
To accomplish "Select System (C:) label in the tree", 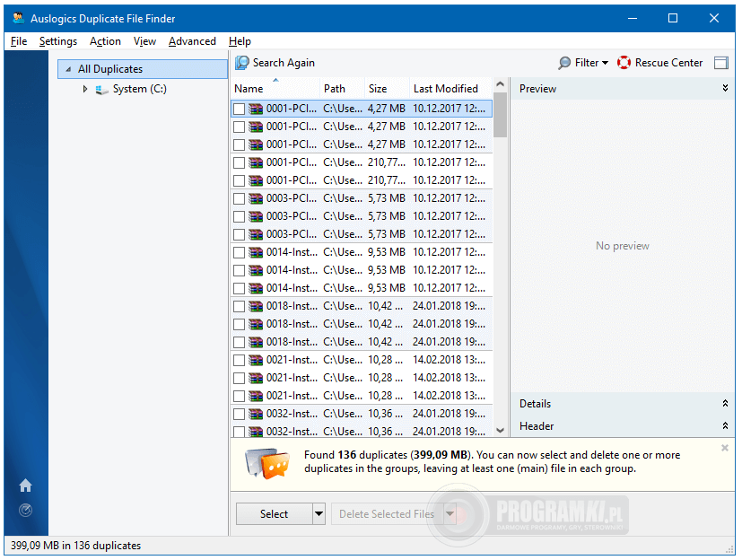I will tap(140, 89).
